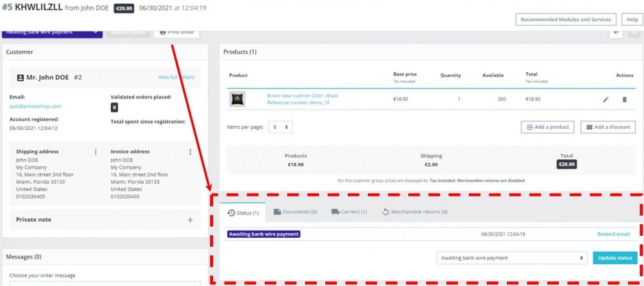
Task: Go to next order arrow
Action: [x=634, y=33]
